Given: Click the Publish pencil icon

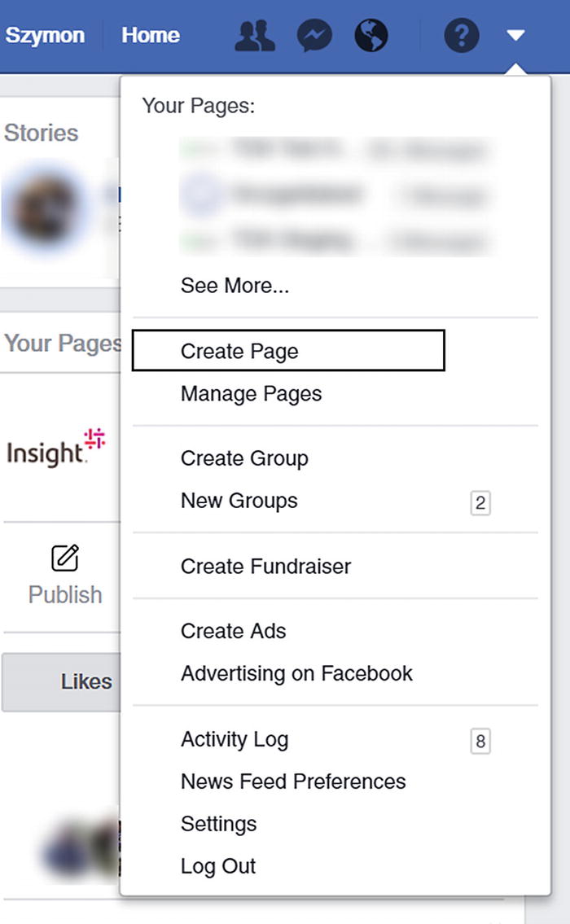Looking at the screenshot, I should tap(65, 558).
